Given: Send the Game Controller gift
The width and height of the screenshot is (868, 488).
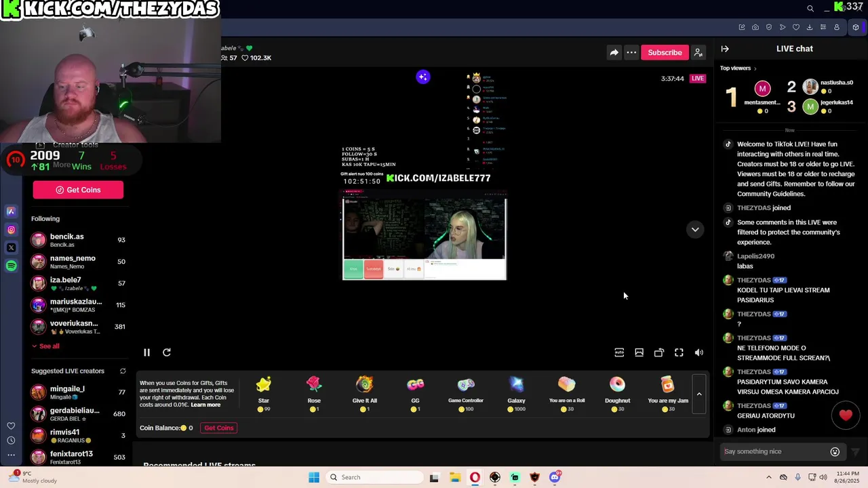Looking at the screenshot, I should (466, 394).
